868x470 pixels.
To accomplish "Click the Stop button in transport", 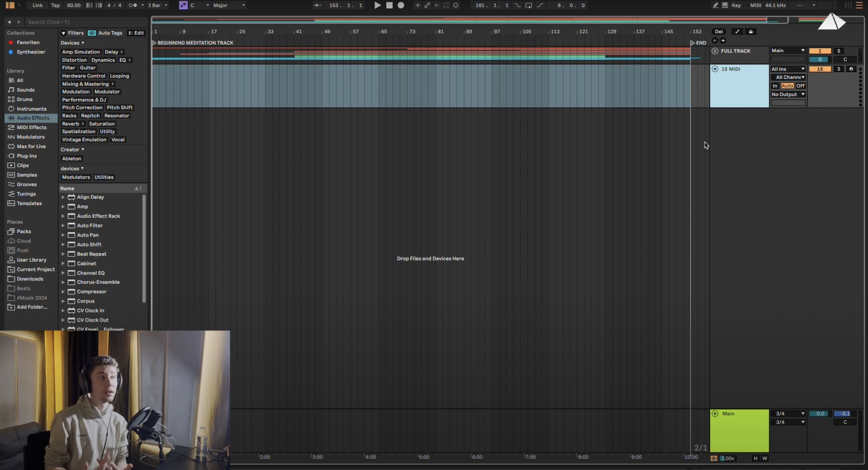I will click(389, 5).
